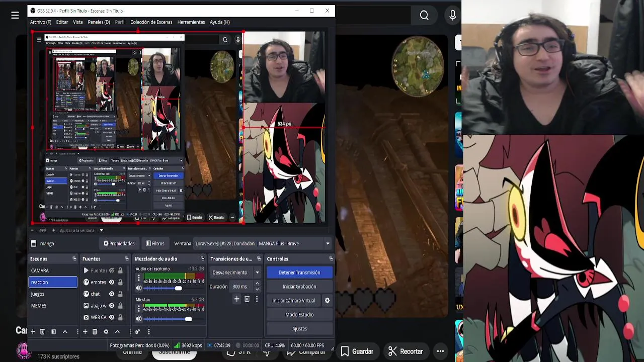This screenshot has height=362, width=644.
Task: Remove selected source with trash icon
Action: (x=95, y=332)
